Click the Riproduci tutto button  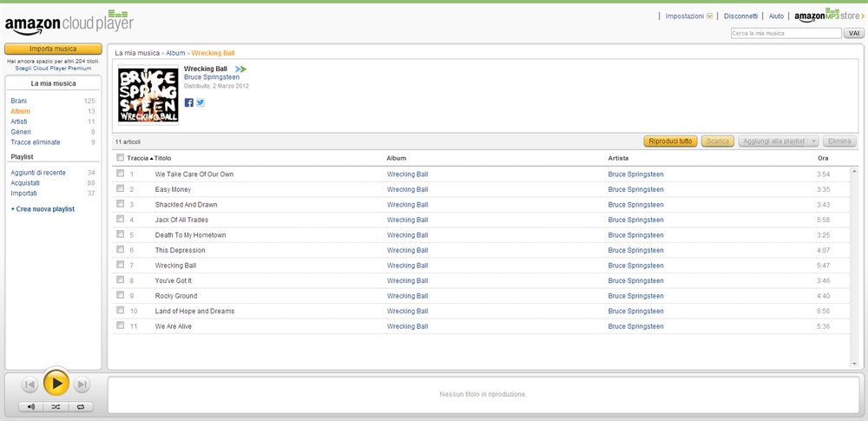click(x=670, y=141)
